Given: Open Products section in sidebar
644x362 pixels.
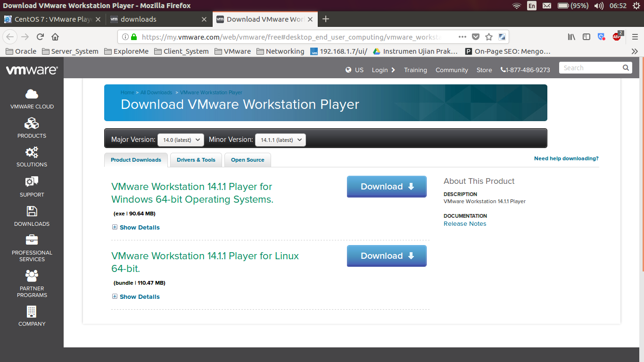Looking at the screenshot, I should pos(32,128).
